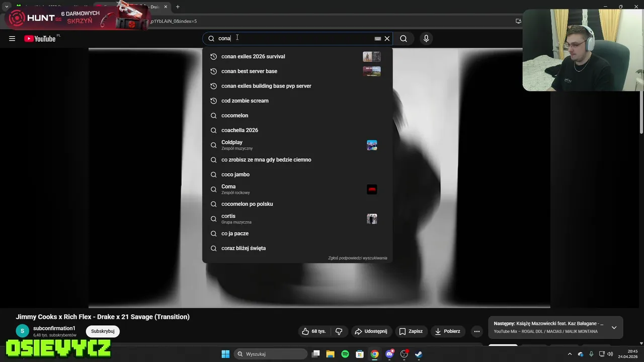Open the YouTube hamburger guide menu
644x362 pixels.
(12, 39)
